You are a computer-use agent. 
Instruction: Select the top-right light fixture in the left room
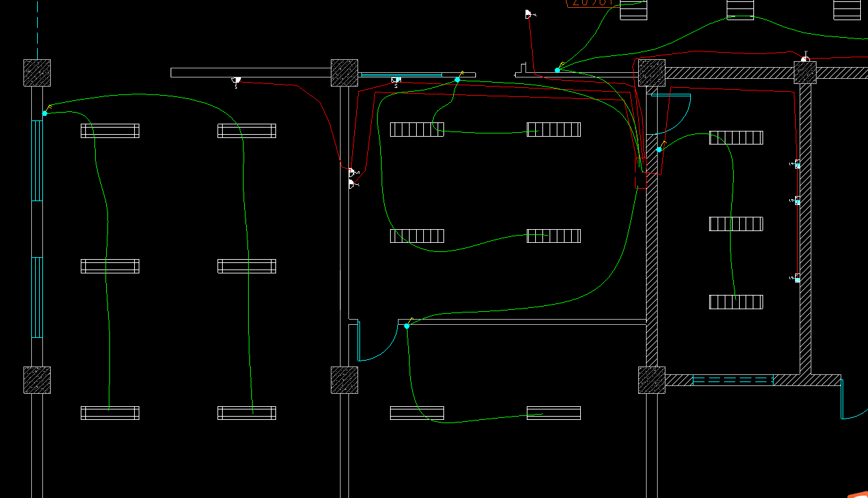247,131
